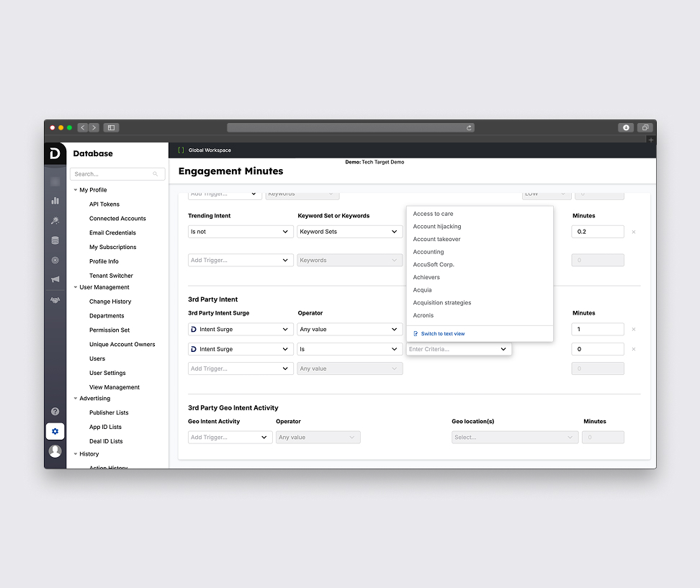Go forward with browser forward arrow

(x=94, y=127)
